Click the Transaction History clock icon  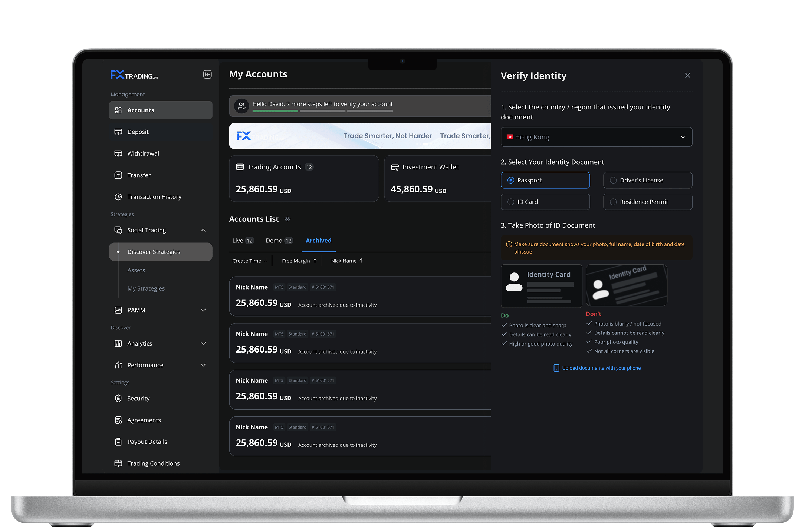[x=118, y=197]
